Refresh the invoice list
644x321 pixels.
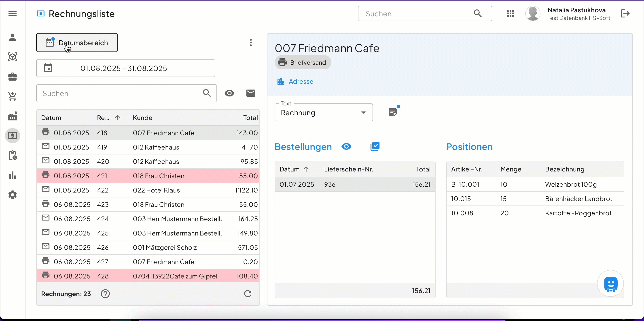pos(248,294)
